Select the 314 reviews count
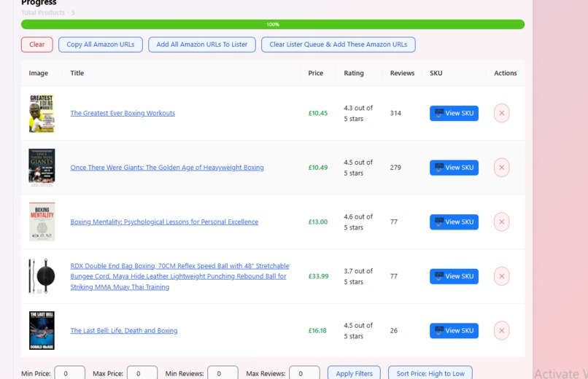The width and height of the screenshot is (588, 379). 395,113
